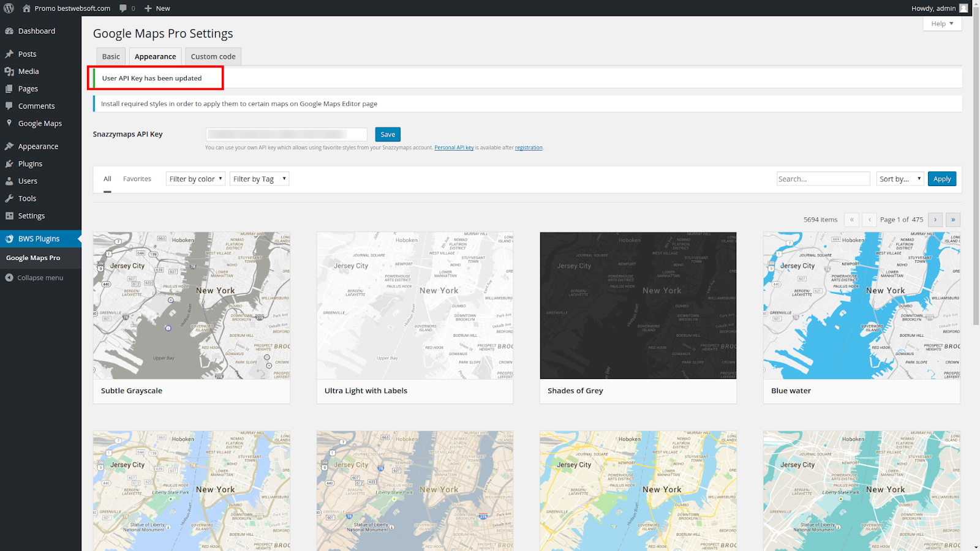
Task: Click the Posts pushpin icon
Action: [9, 54]
